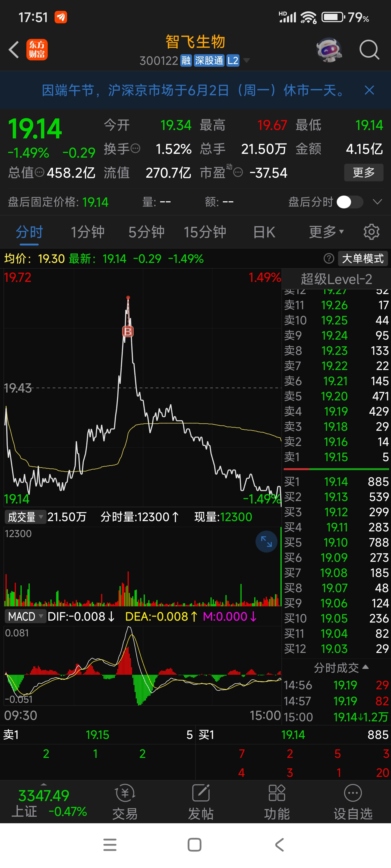Expand the after-hours row chevron
Screen dimensions: 391x868
pos(377,202)
